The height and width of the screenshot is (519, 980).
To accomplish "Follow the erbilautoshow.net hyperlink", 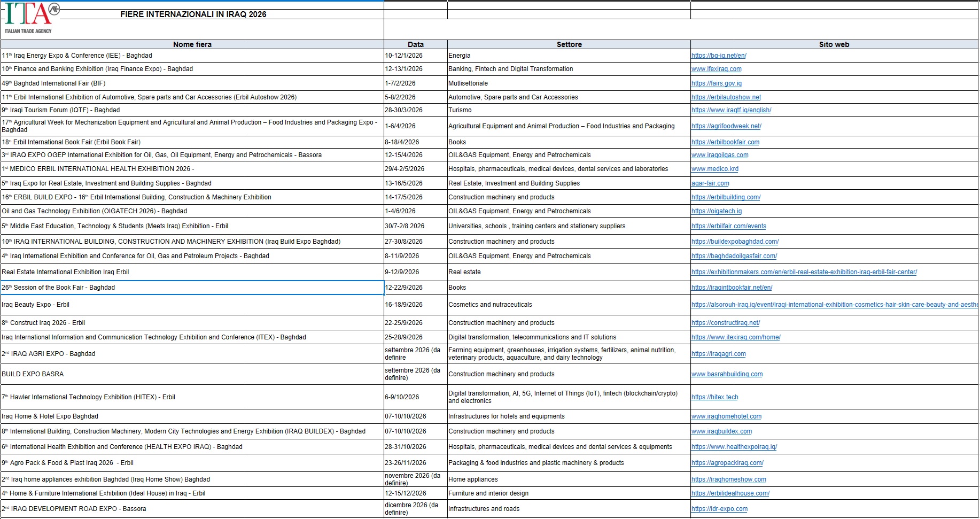I will coord(726,97).
